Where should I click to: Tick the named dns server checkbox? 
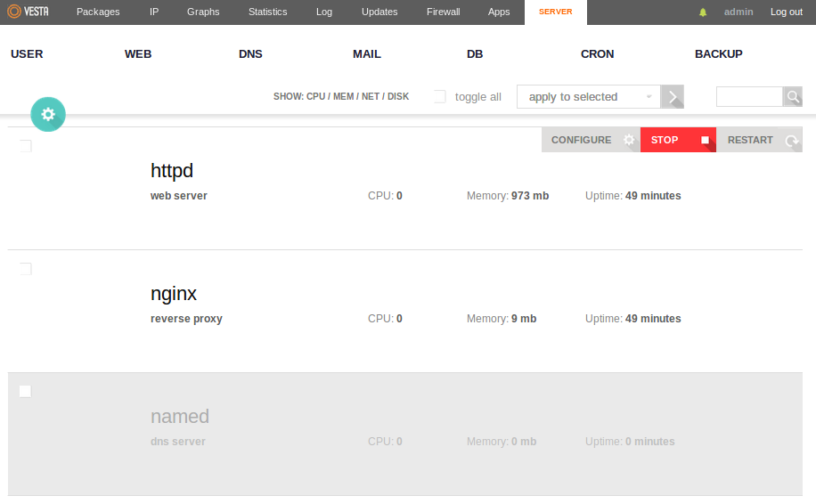26,391
